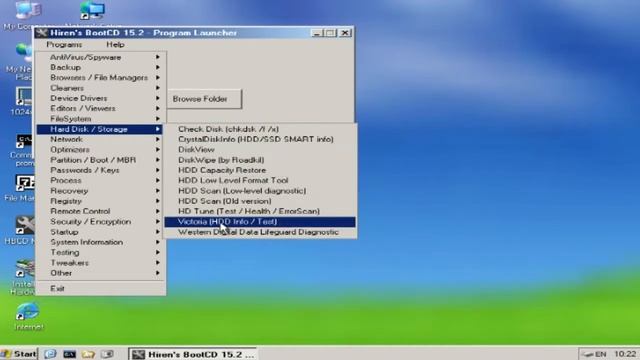This screenshot has width=640, height=360.
Task: Click the 10:22 system clock
Action: point(625,354)
